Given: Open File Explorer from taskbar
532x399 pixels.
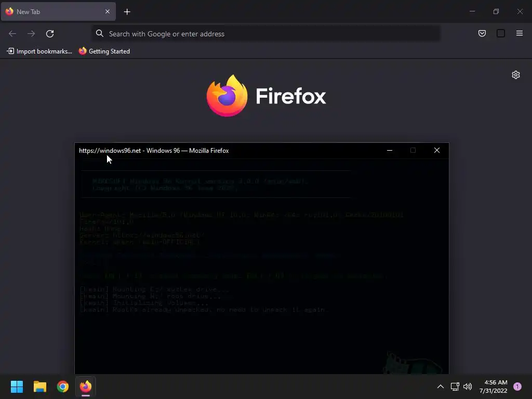Looking at the screenshot, I should 39,387.
